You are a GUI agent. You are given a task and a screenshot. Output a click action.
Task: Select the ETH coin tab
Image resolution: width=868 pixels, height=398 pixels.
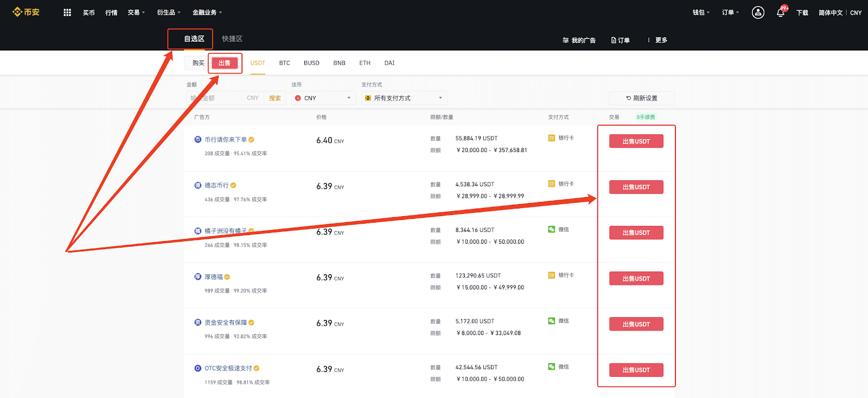click(365, 63)
